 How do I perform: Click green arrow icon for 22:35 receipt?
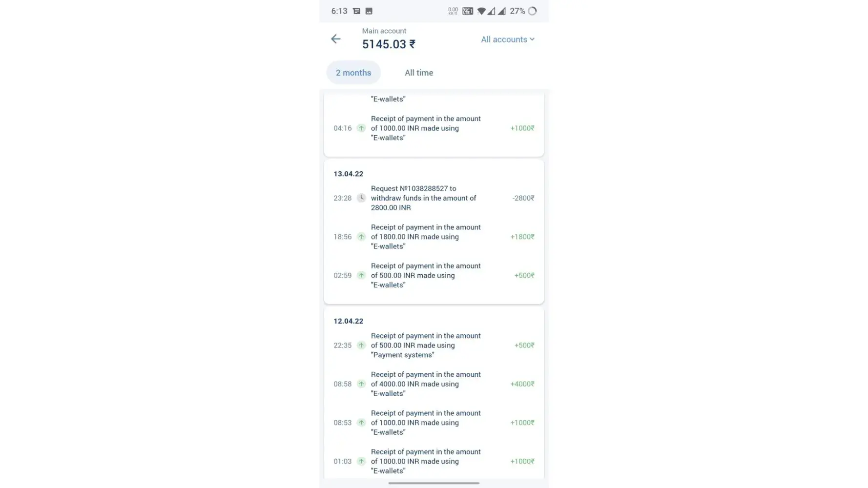[361, 345]
